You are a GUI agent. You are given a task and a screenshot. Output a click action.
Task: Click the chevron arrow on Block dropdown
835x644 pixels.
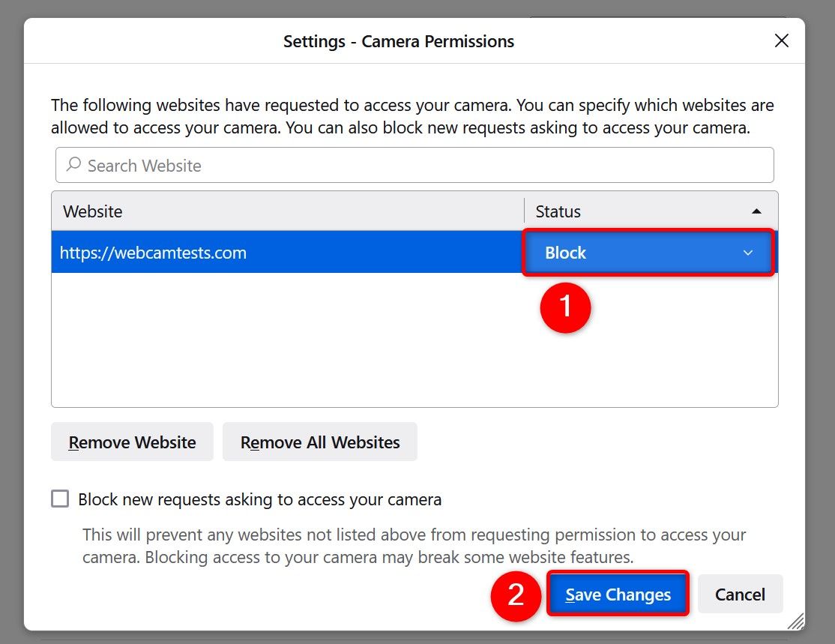tap(748, 253)
